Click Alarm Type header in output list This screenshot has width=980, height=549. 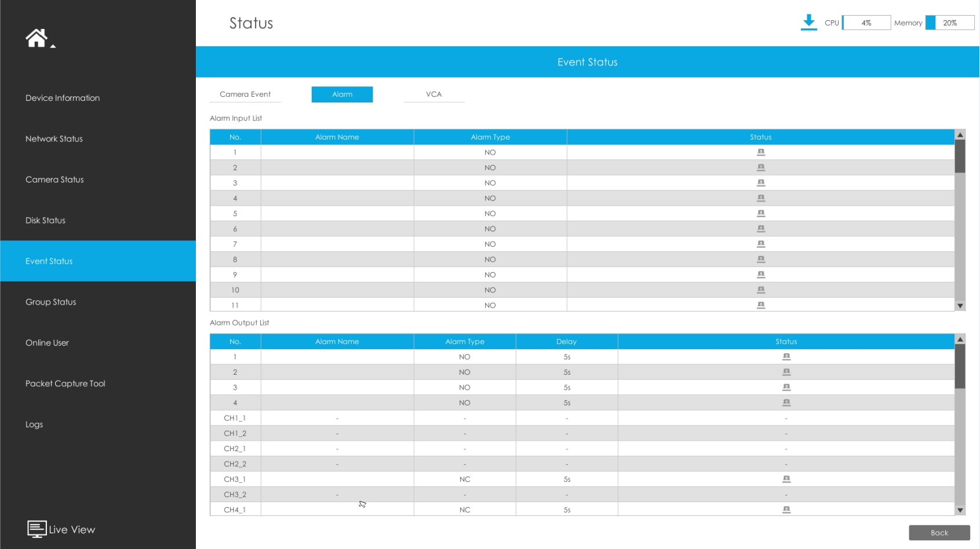[465, 342]
